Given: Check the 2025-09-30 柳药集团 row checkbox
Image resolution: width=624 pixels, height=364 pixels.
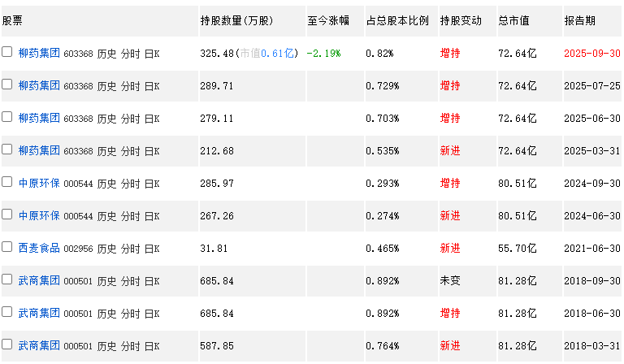Looking at the screenshot, I should coord(6,52).
